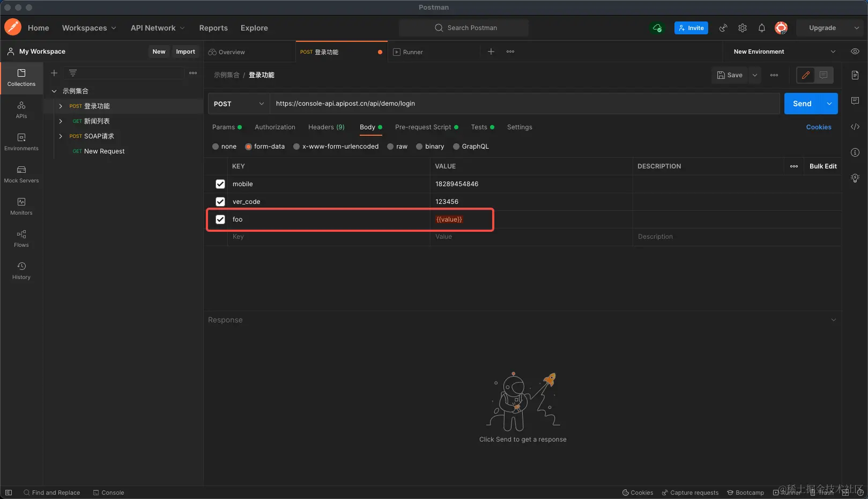Open the body table column options menu

(794, 166)
